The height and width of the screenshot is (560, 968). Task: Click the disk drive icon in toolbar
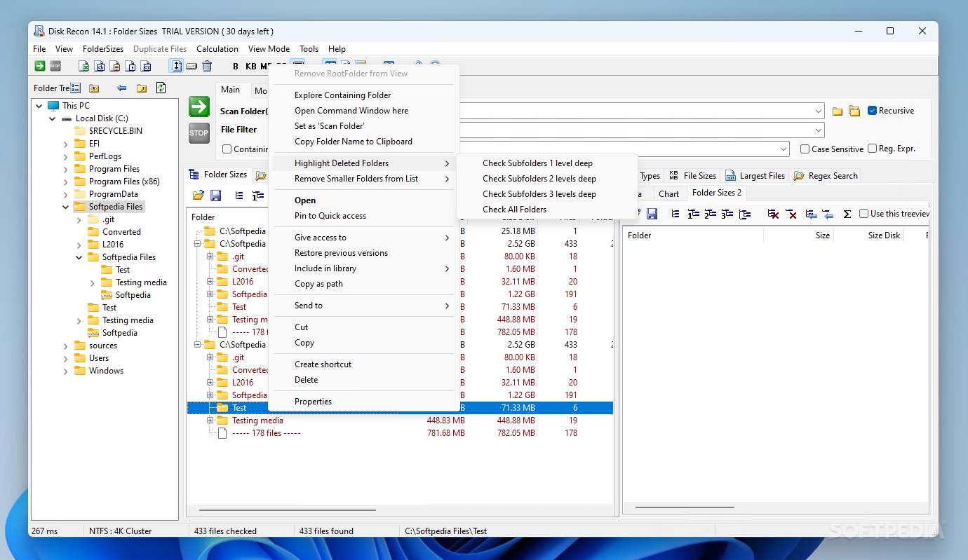coord(191,66)
